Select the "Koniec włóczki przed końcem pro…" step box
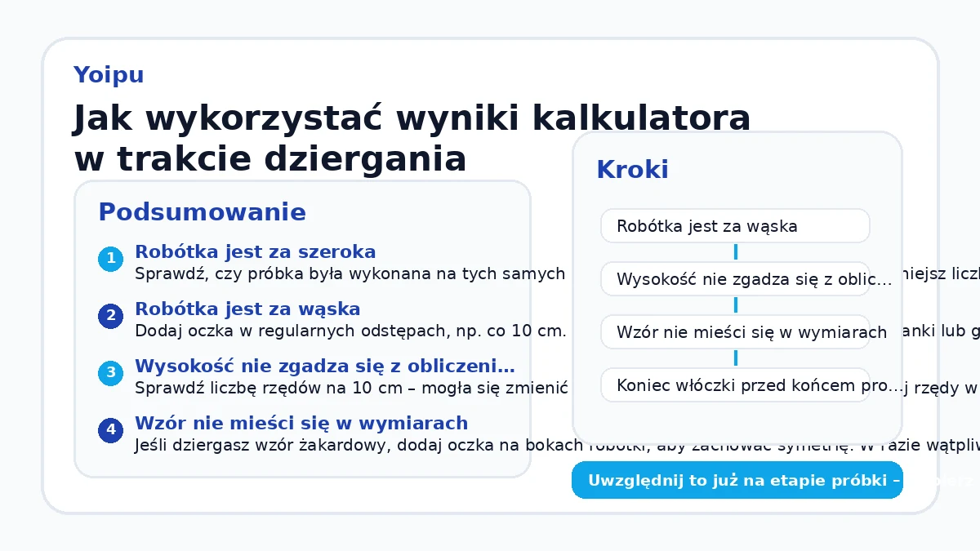 [x=735, y=385]
